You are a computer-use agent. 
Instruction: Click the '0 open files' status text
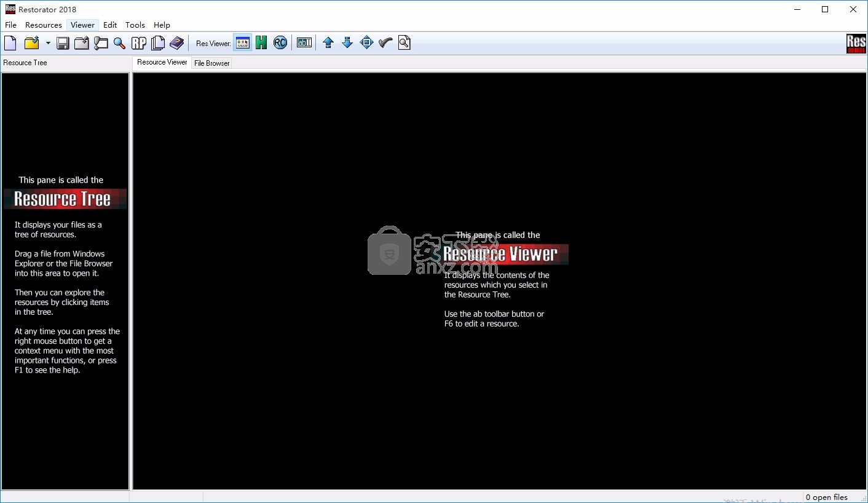click(827, 497)
